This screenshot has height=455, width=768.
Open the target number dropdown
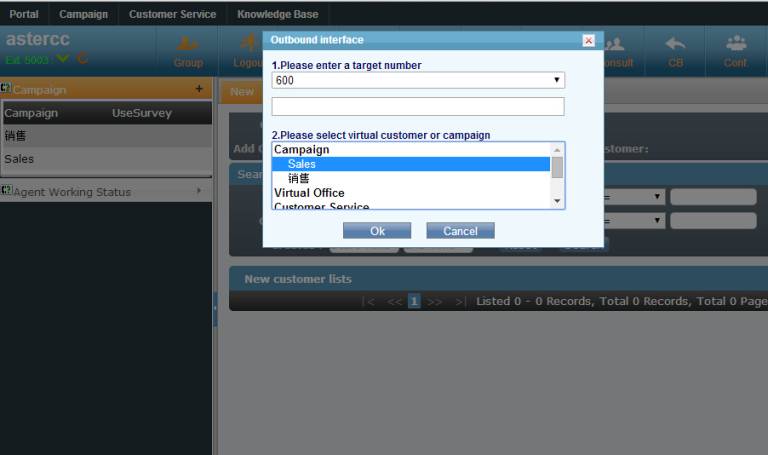pos(557,80)
